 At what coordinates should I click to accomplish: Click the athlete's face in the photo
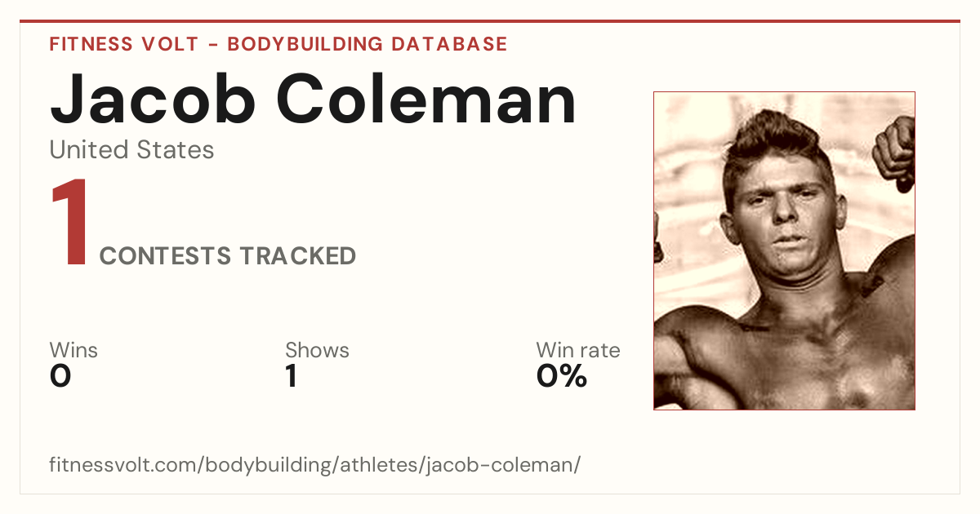pos(780,220)
